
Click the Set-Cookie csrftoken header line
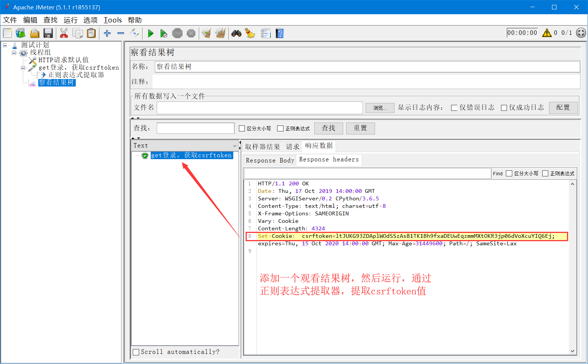(x=407, y=236)
